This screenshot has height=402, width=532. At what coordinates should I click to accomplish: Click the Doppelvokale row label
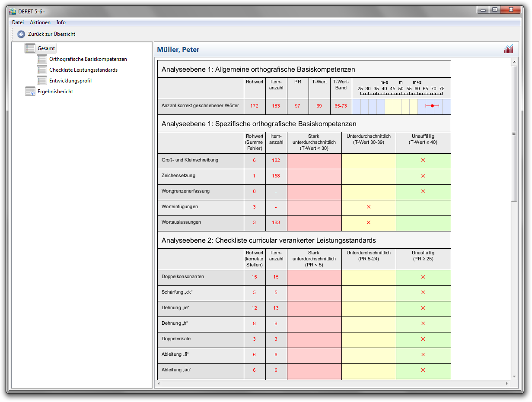coord(177,339)
